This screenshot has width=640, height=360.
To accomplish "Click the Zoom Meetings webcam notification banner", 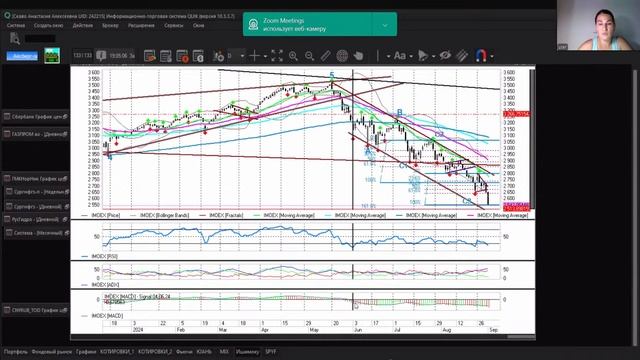I will point(320,24).
